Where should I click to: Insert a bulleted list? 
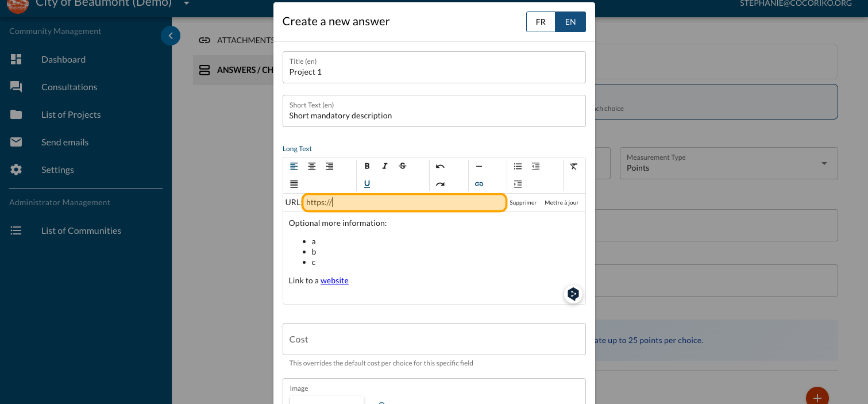(x=518, y=166)
